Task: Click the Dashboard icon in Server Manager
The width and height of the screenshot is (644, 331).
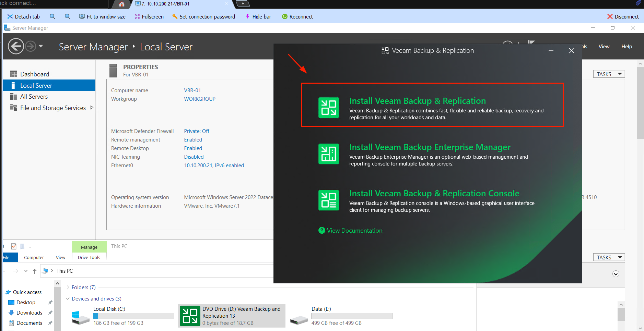Action: [13, 74]
